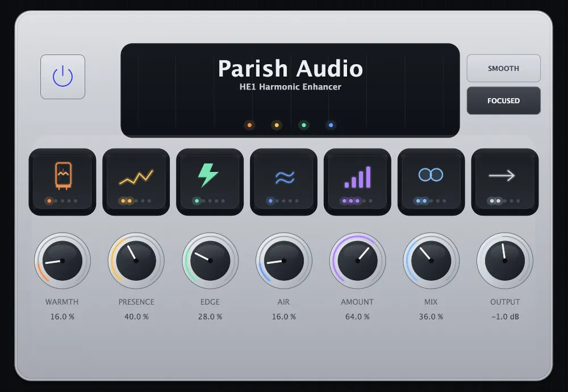This screenshot has height=392, width=568.
Task: Adjust the WARMTH knob
Action: tap(62, 260)
